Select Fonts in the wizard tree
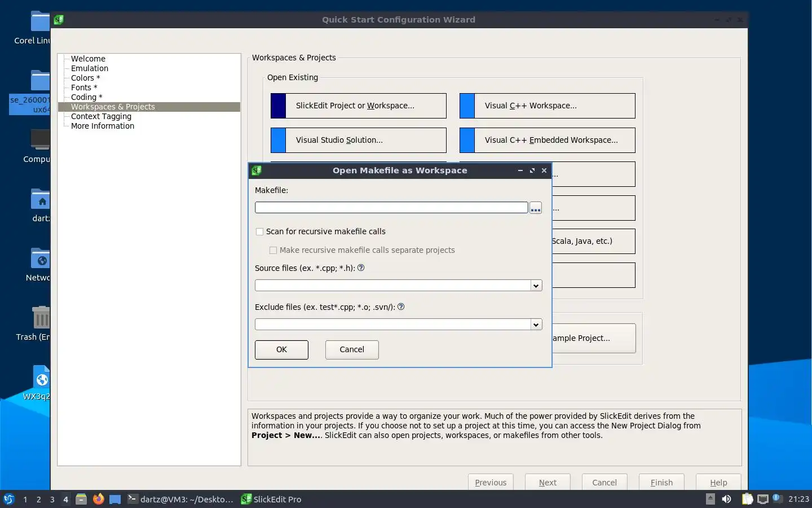 click(84, 87)
